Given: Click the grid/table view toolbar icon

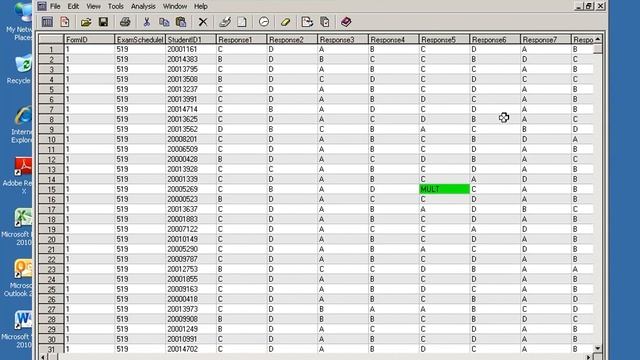Looking at the screenshot, I should (47, 22).
